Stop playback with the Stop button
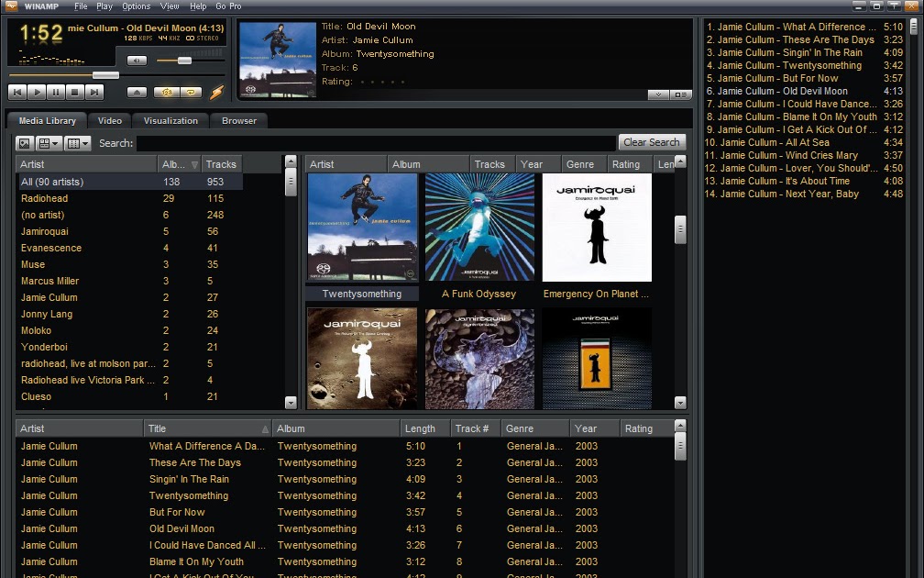 tap(74, 92)
